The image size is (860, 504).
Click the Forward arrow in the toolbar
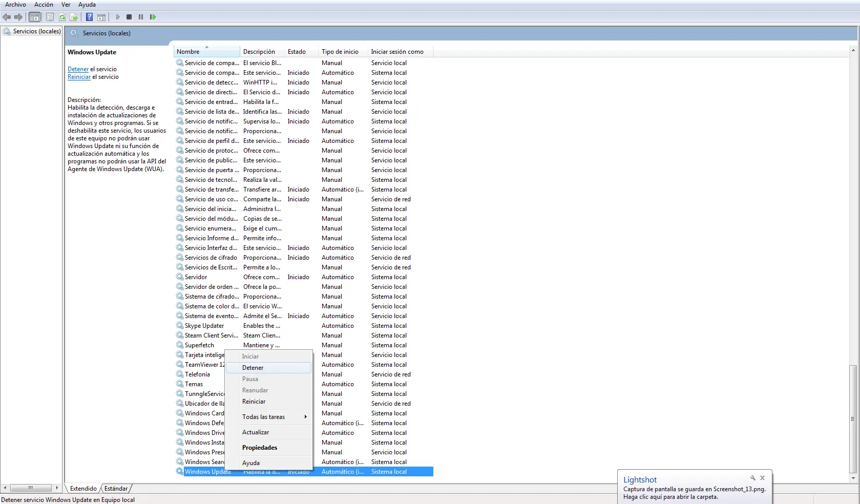pyautogui.click(x=18, y=17)
